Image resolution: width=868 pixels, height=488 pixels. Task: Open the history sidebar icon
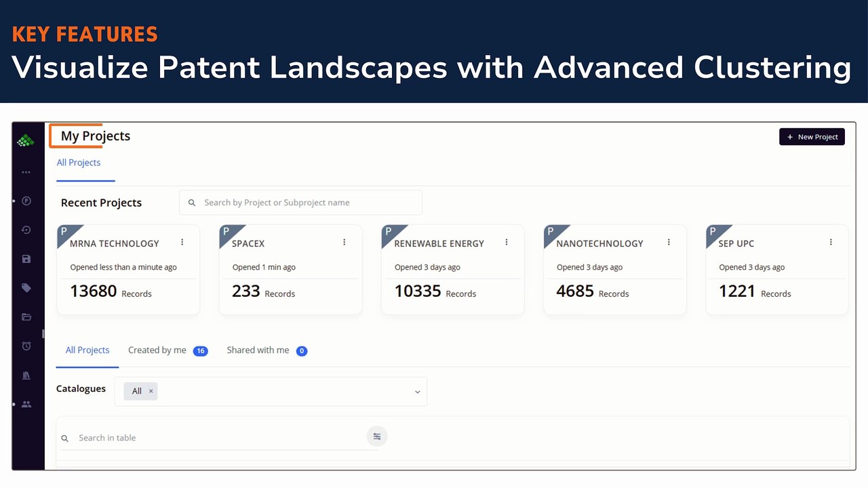point(26,230)
